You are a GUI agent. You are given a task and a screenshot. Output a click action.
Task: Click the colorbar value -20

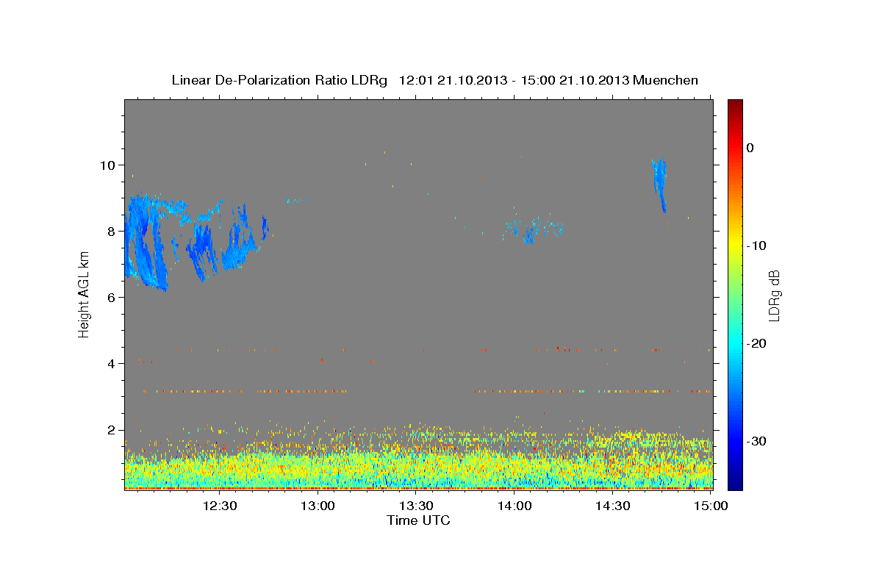[x=757, y=343]
